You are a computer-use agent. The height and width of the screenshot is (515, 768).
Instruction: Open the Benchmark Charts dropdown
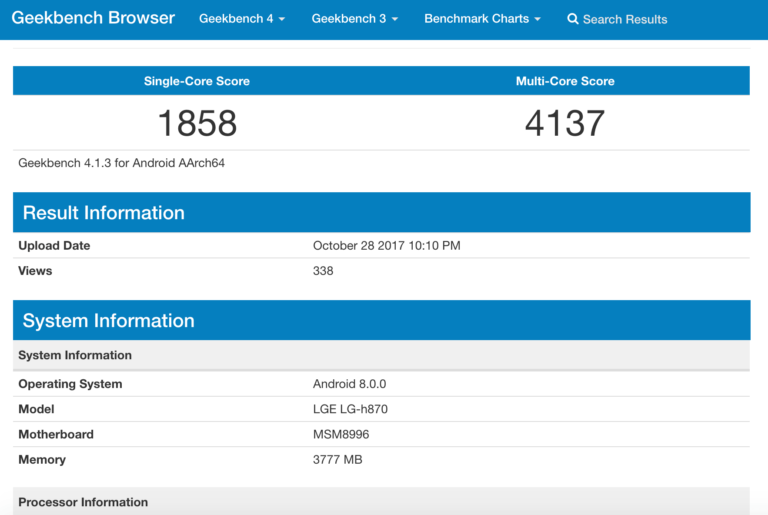pos(482,19)
